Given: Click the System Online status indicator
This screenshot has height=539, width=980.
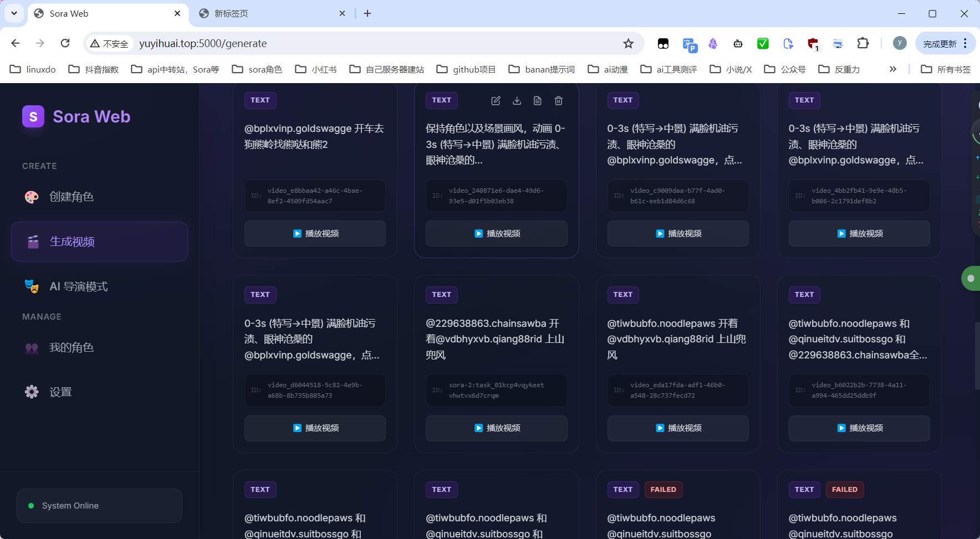Looking at the screenshot, I should point(99,505).
